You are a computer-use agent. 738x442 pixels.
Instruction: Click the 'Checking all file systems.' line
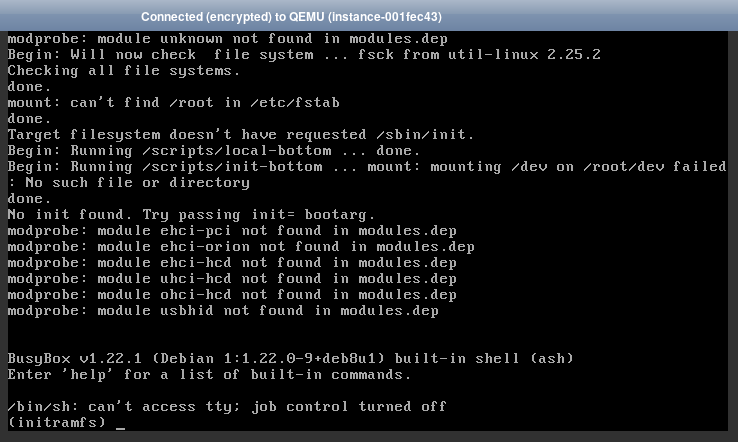coord(124,71)
